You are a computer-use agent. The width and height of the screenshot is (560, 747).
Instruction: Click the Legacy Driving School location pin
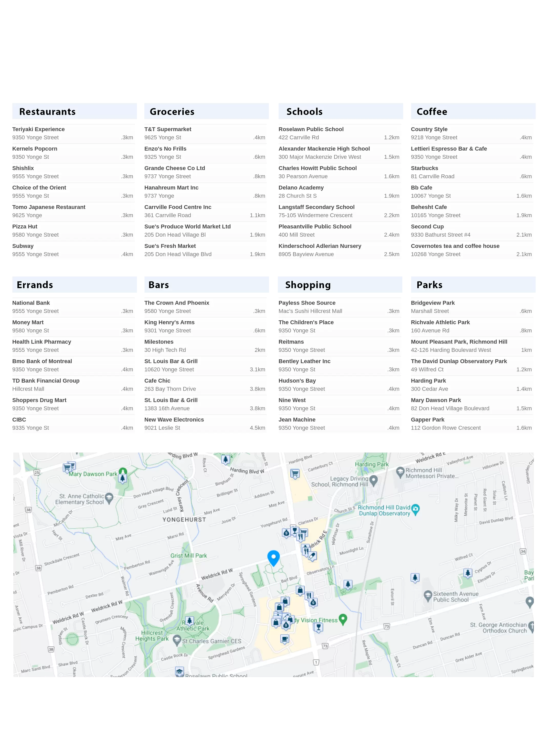(373, 480)
